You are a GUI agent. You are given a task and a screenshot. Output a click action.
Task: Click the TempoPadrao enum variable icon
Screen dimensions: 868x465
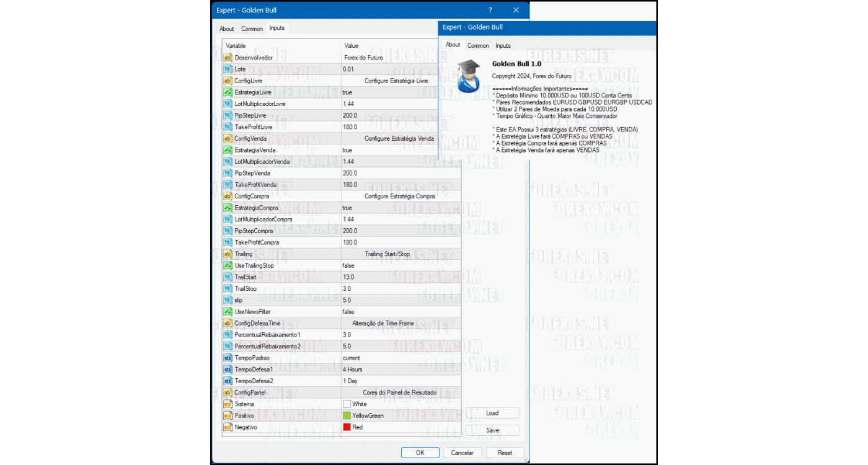(228, 358)
